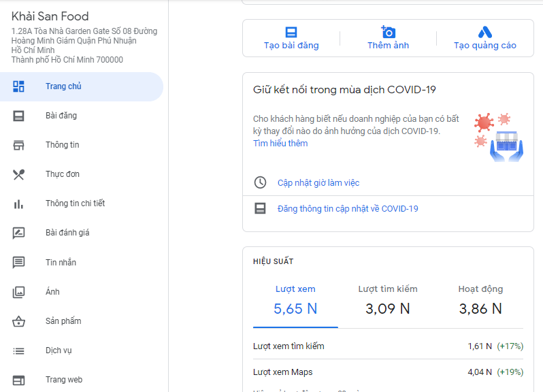Click the Trang chủ dashboard icon
This screenshot has height=392, width=543.
18,86
